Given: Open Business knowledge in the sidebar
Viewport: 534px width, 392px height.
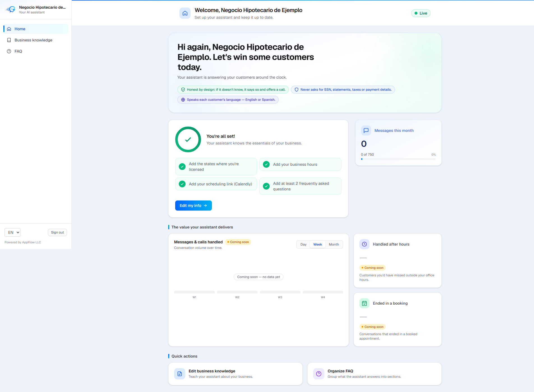Looking at the screenshot, I should coord(36,40).
